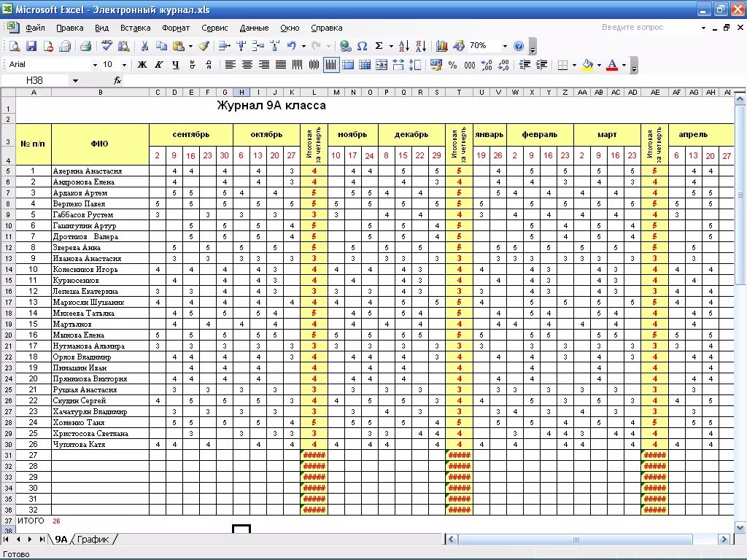747x560 pixels.
Task: Toggle underline Ч formatting
Action: tap(176, 65)
